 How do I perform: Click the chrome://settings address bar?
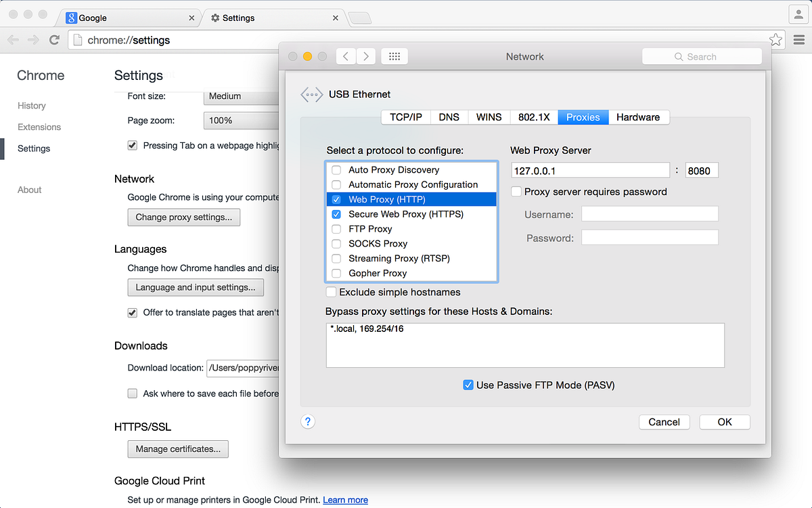[426, 40]
